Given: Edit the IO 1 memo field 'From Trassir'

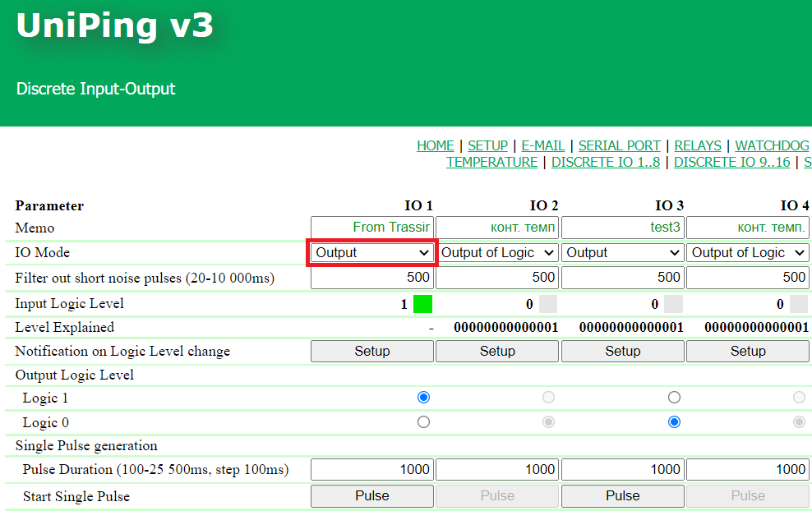Looking at the screenshot, I should 371,228.
